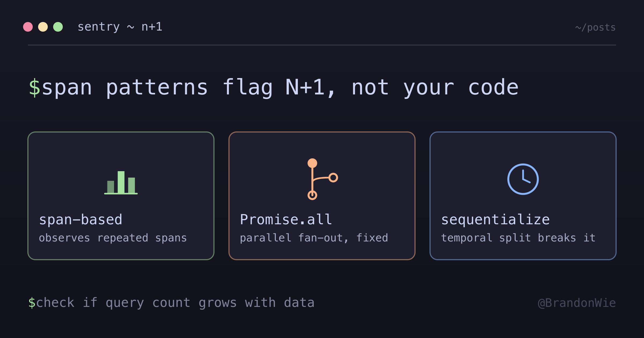Click the yellow window dot
Screen dimensions: 644x338
(43, 27)
